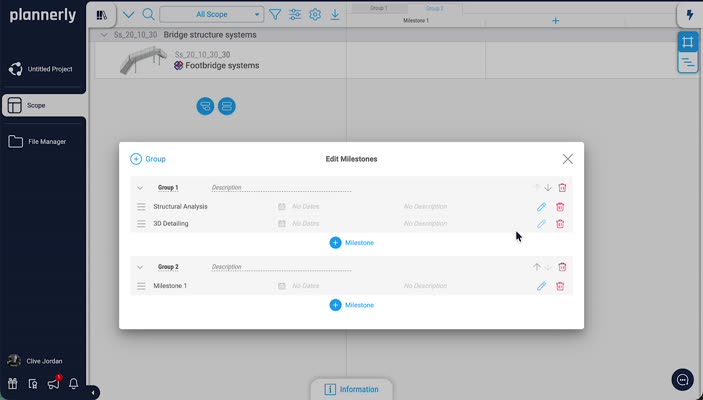This screenshot has height=400, width=703.
Task: Expand the toolbar chevron down arrow
Action: pos(129,15)
